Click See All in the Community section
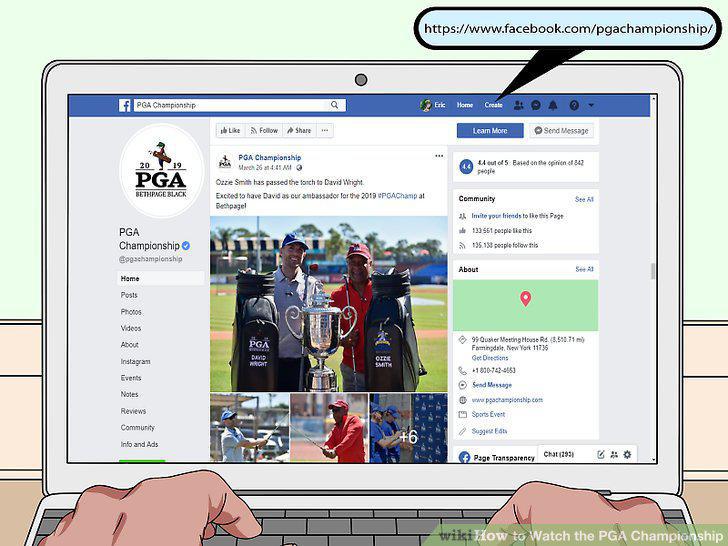The image size is (728, 546). (584, 199)
